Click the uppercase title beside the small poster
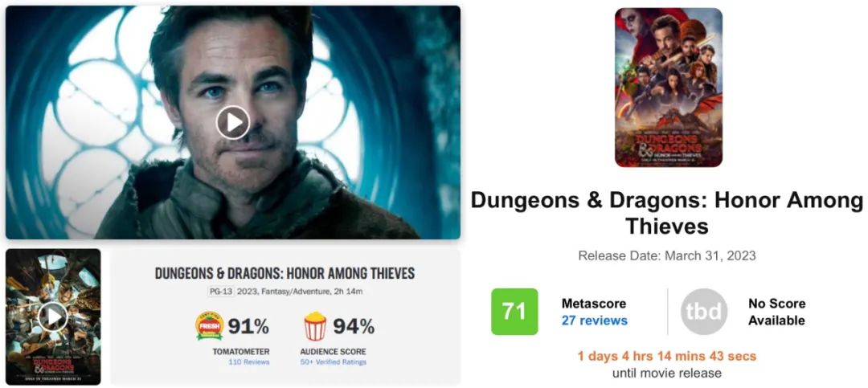The image size is (868, 388). [x=285, y=273]
